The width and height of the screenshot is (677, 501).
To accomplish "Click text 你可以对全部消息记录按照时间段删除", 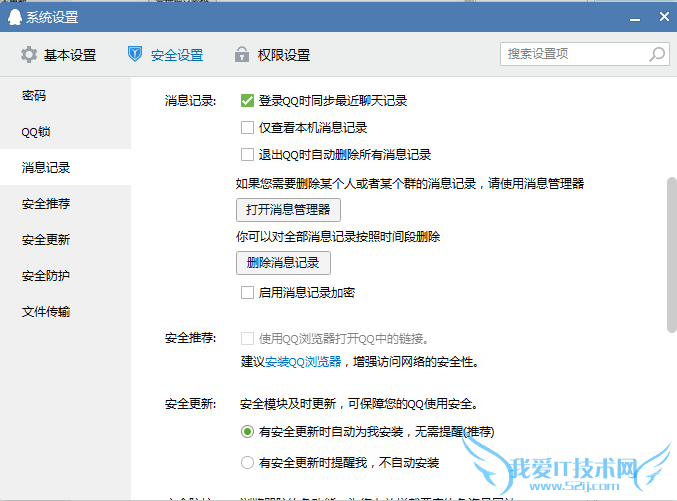I will coord(338,237).
